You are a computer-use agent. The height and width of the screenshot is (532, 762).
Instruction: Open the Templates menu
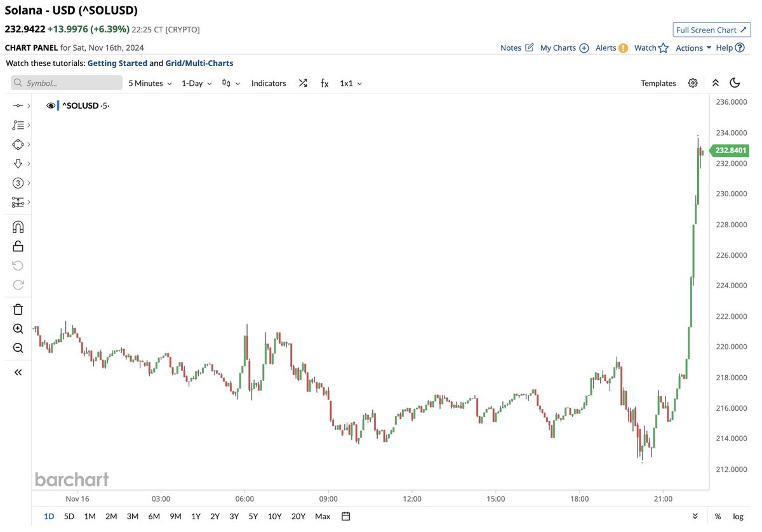tap(658, 83)
